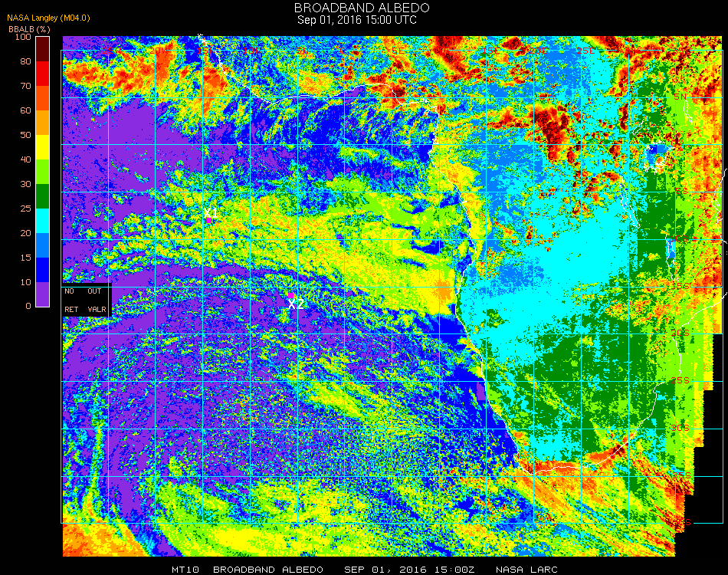Click the 60 colorbar tick label
This screenshot has height=575, width=728.
[25, 110]
